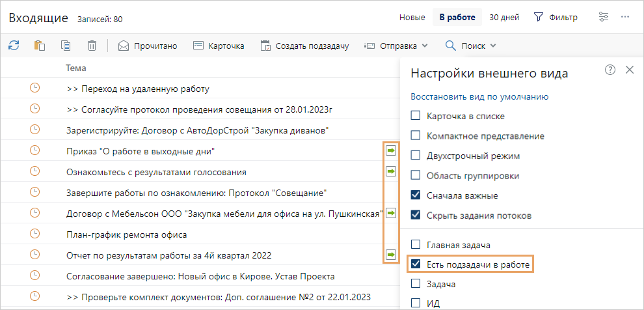The width and height of the screenshot is (644, 310).
Task: Open the Фильтр filter options
Action: coord(556,18)
